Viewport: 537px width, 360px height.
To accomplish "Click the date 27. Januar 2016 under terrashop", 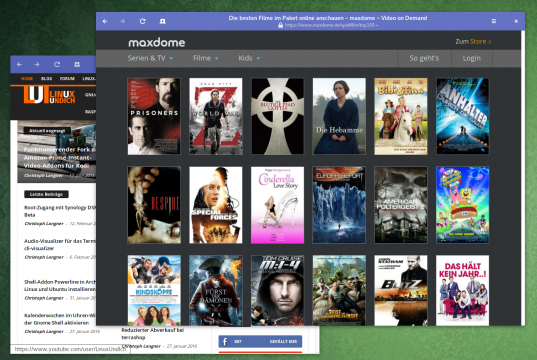I will pos(182,346).
